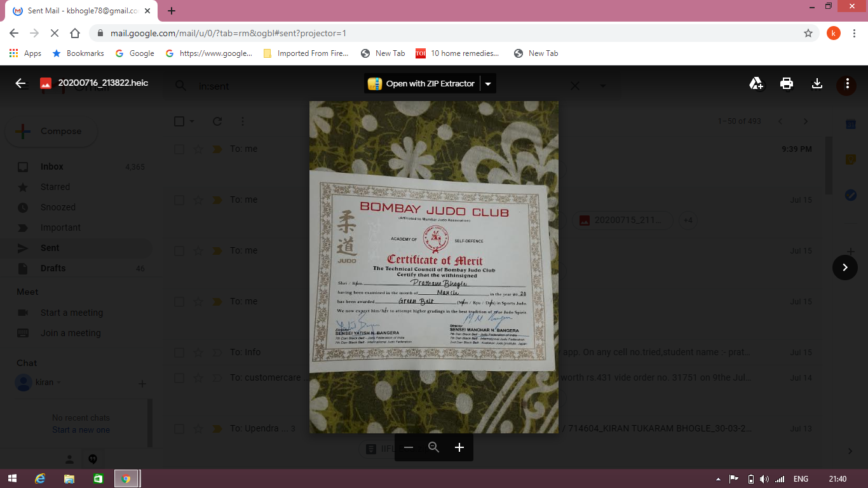Open the preview's three-dot more actions menu
The height and width of the screenshot is (488, 868).
click(848, 83)
